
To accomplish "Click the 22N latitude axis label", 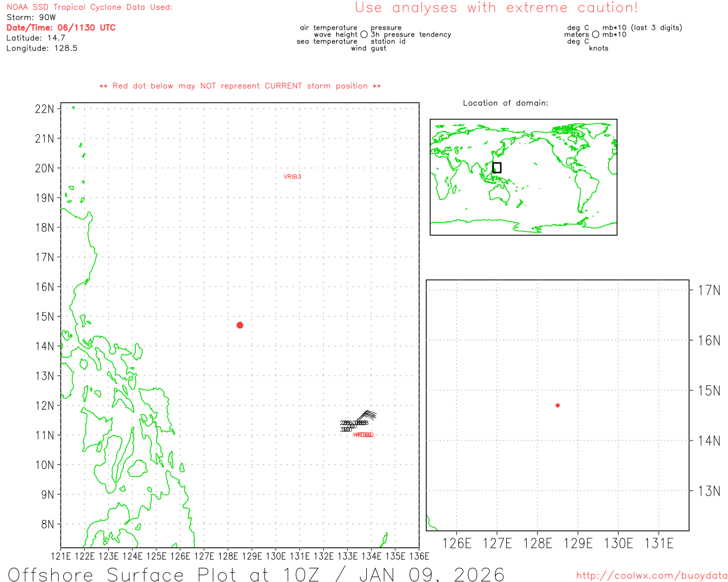I will [x=44, y=109].
